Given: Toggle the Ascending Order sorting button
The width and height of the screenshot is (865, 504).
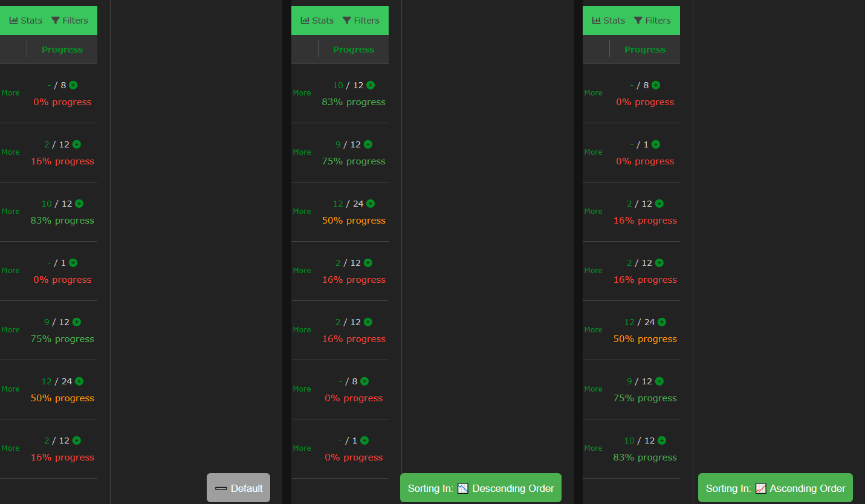Looking at the screenshot, I should (775, 488).
